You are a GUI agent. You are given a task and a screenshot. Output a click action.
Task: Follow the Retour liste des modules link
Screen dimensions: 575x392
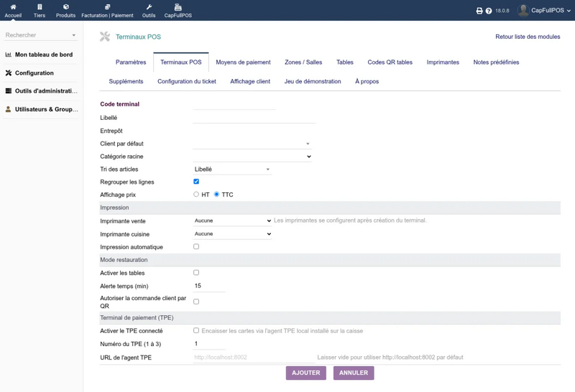(x=528, y=37)
